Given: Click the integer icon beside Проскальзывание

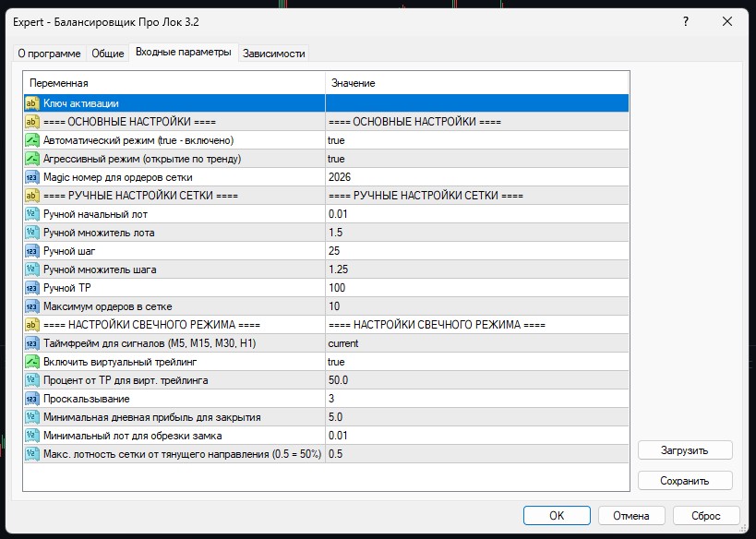Looking at the screenshot, I should (x=31, y=399).
